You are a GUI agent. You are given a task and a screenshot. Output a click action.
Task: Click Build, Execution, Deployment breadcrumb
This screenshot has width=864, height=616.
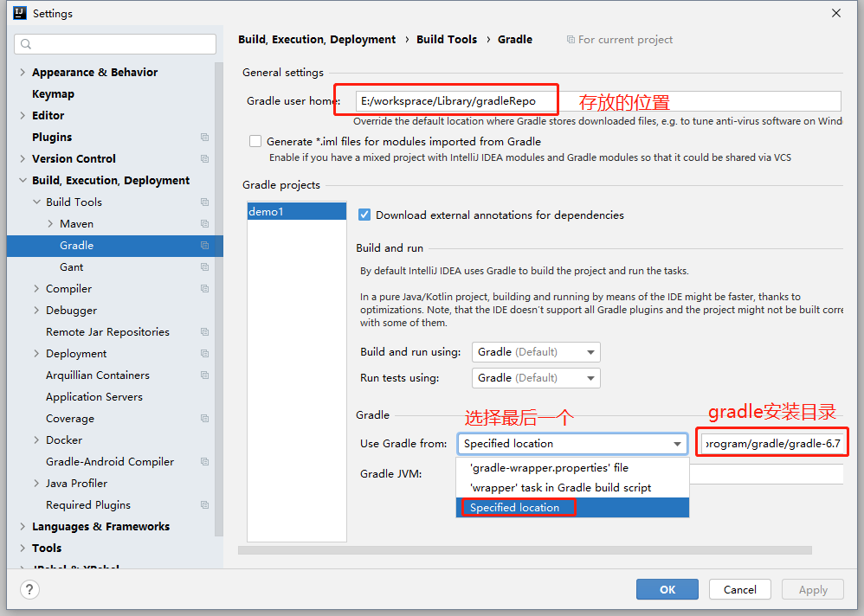tap(317, 40)
